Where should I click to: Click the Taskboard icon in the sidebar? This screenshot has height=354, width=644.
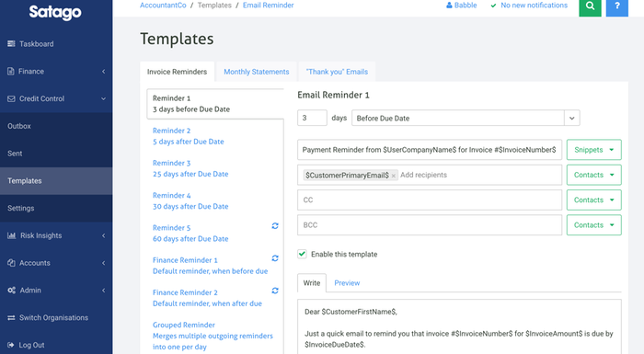tap(11, 44)
